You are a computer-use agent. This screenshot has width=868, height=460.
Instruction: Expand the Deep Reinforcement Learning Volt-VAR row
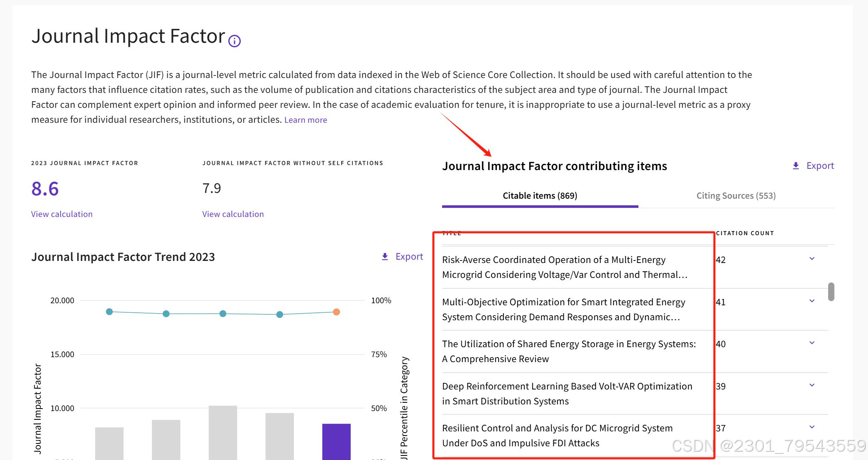pos(812,385)
